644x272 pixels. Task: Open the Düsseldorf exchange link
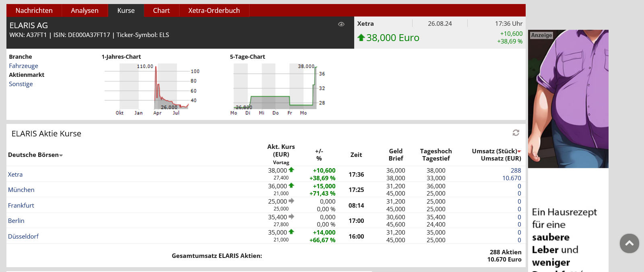pyautogui.click(x=23, y=236)
